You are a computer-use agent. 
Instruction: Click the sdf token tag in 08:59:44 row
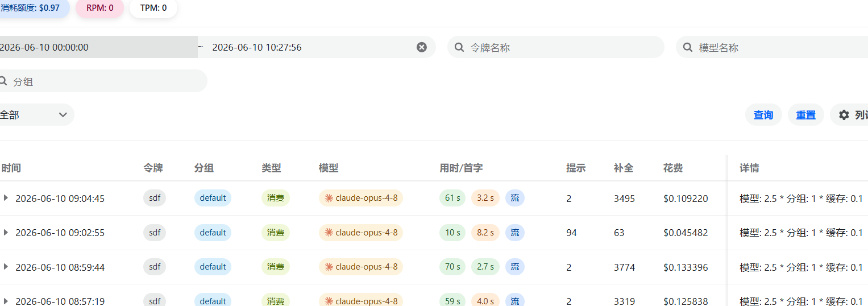155,267
